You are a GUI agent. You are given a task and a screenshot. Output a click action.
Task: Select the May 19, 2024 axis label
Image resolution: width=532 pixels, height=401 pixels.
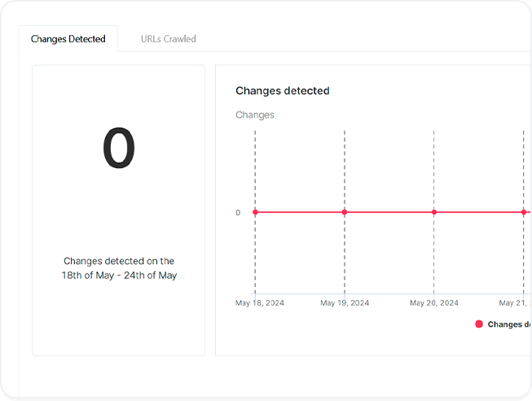point(345,303)
